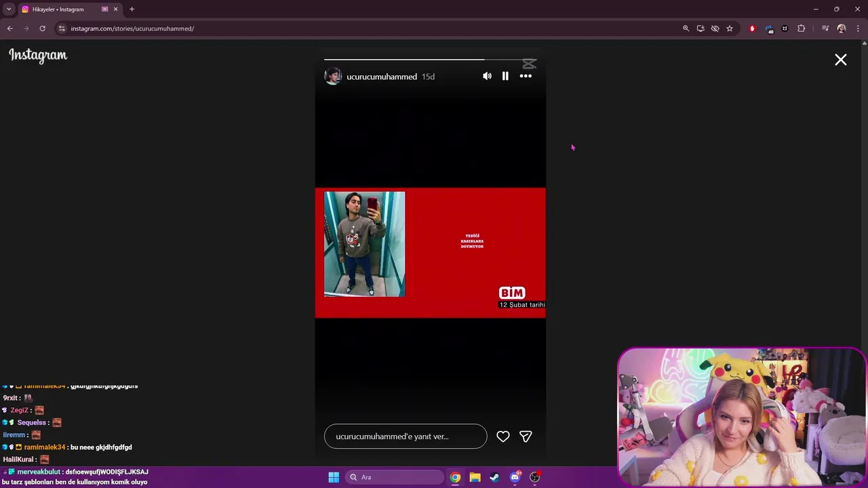The image size is (868, 488).
Task: Open Discord from the taskbar
Action: (x=515, y=477)
